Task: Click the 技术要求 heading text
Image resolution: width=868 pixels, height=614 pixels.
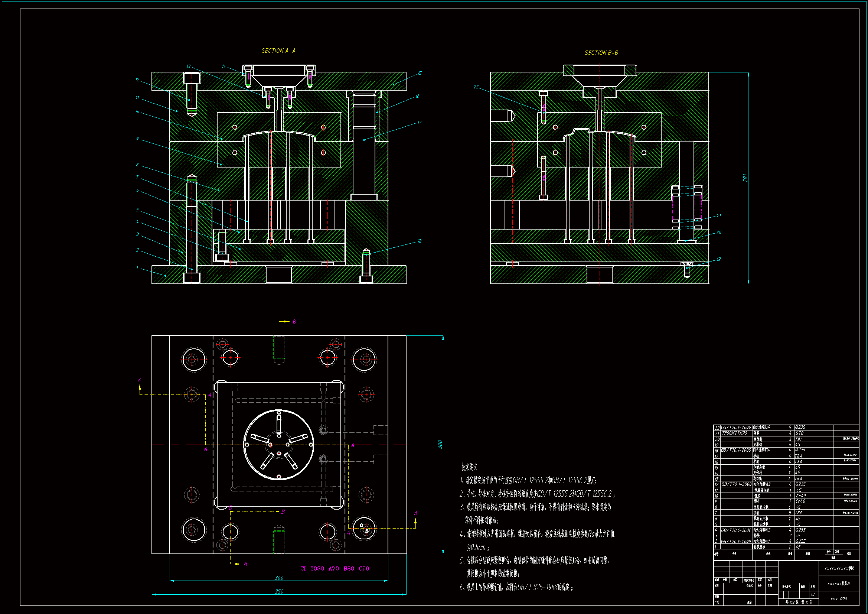Action: click(x=469, y=467)
